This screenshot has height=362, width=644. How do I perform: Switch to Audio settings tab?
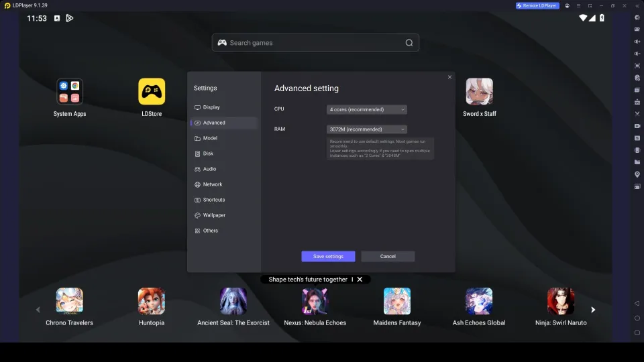[x=224, y=169]
